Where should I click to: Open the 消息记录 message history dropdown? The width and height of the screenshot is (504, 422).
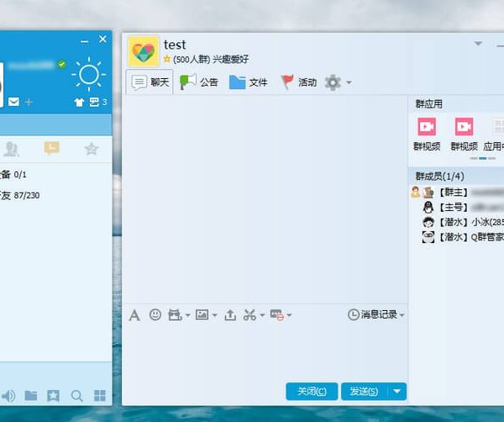(x=375, y=314)
